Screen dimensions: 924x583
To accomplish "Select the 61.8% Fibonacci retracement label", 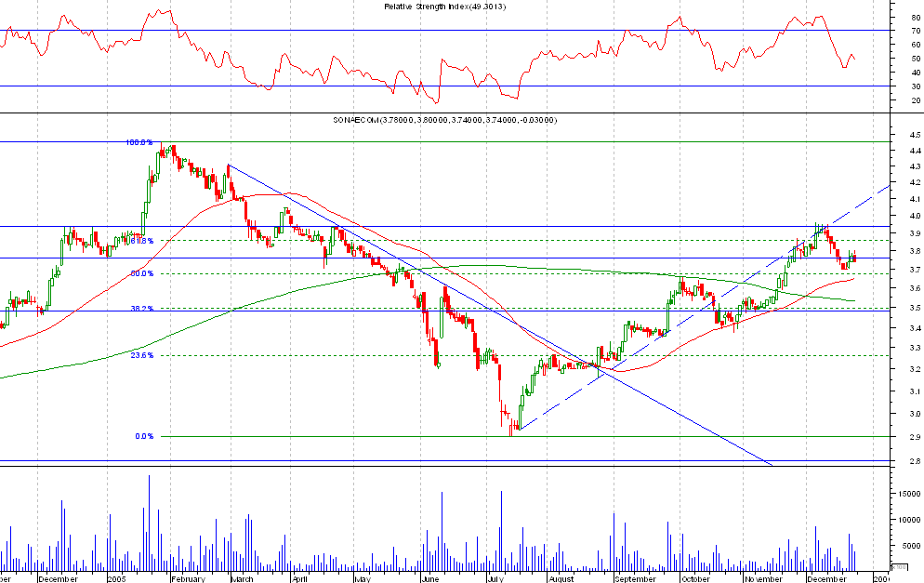I will 141,241.
